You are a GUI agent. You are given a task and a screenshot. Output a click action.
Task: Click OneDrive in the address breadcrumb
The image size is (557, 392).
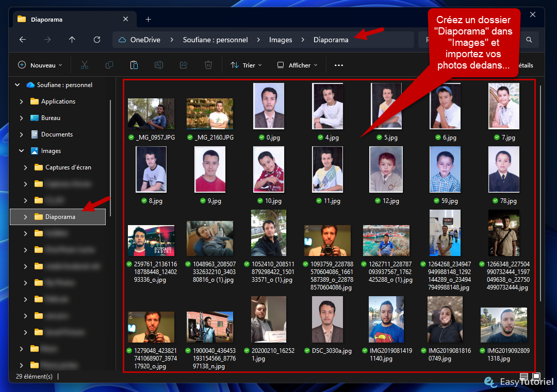[x=145, y=40]
